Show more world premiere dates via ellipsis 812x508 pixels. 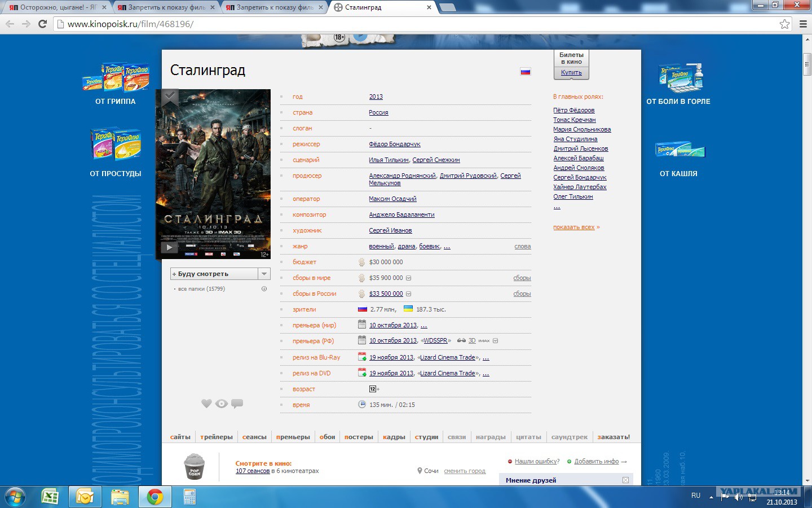click(424, 326)
